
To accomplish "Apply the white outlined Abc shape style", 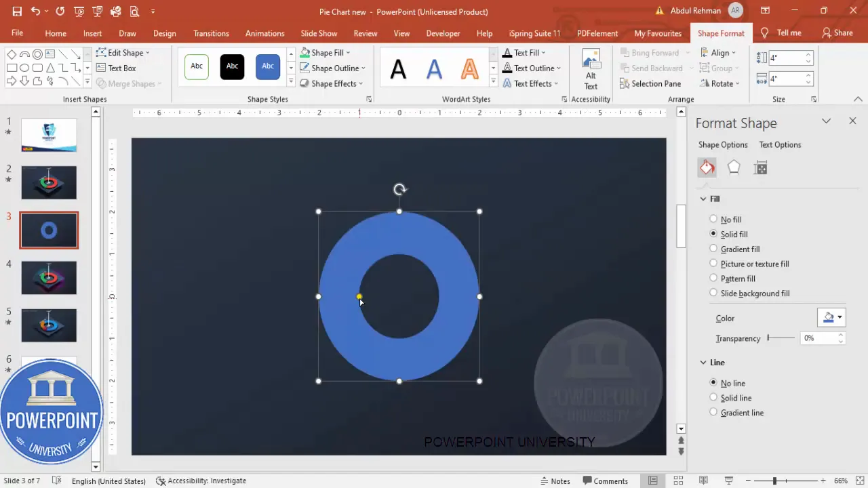I will 197,66.
